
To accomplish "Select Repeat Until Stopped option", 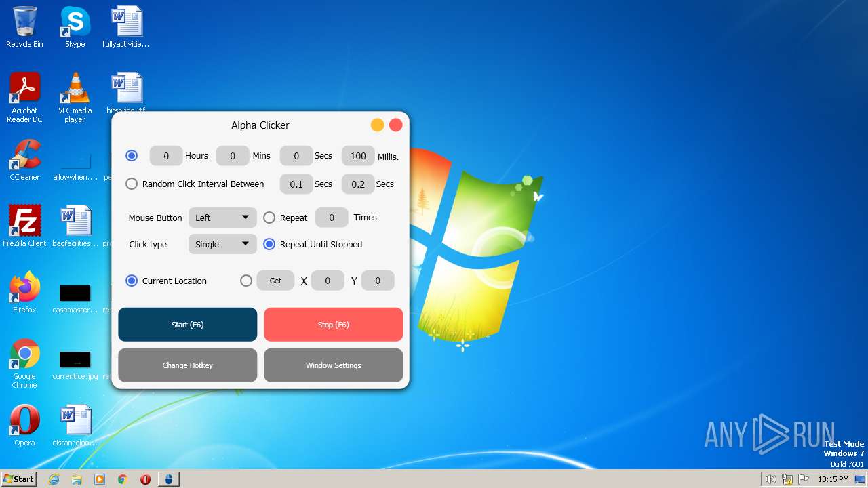I will tap(269, 244).
